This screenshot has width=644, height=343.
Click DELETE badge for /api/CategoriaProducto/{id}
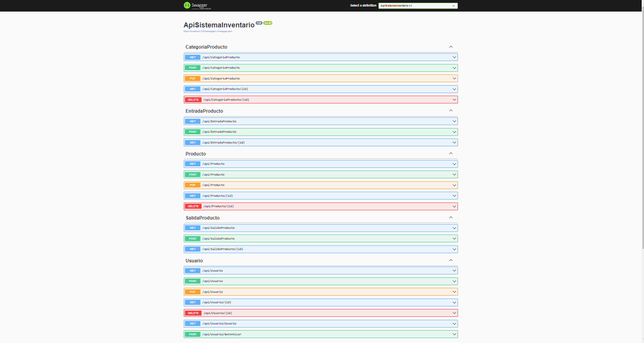193,100
